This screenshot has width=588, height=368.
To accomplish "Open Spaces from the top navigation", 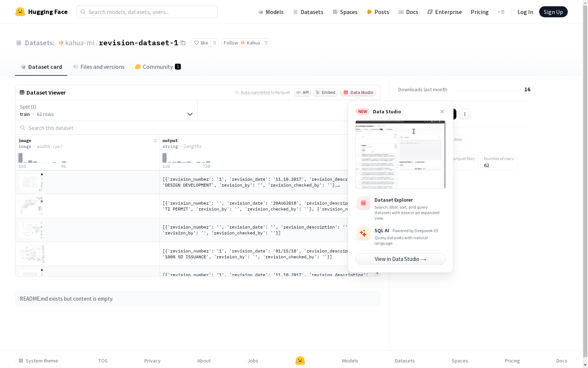I will click(345, 12).
